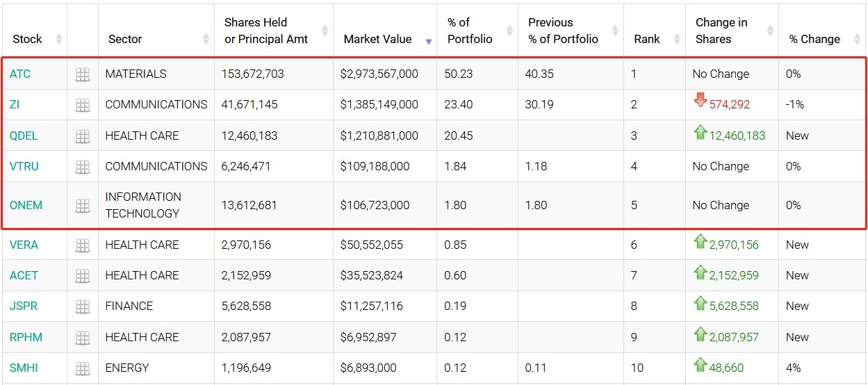
Task: Open the QDEL ticker link
Action: coord(24,136)
